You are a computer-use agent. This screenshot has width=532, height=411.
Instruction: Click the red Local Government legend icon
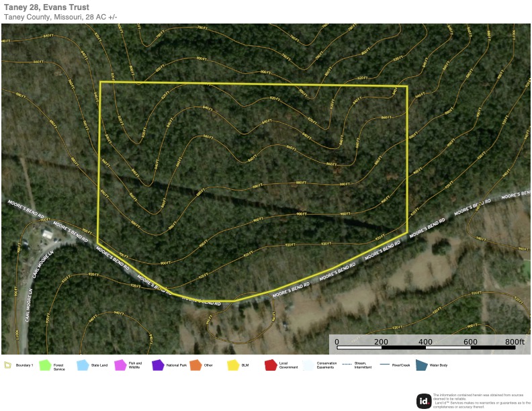pos(271,365)
